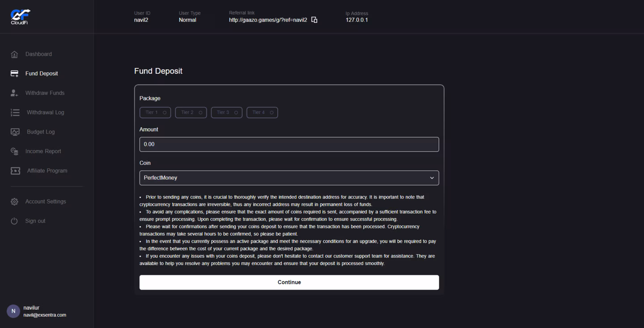Click the Dashboard home icon
The height and width of the screenshot is (328, 644).
(x=14, y=55)
